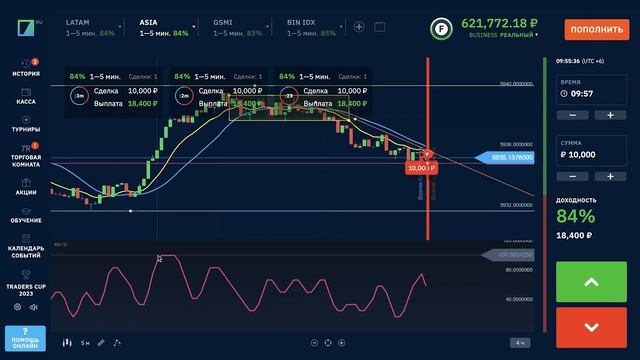Click the 5935.1378000 current price label
This screenshot has width=640, height=360.
coord(505,158)
